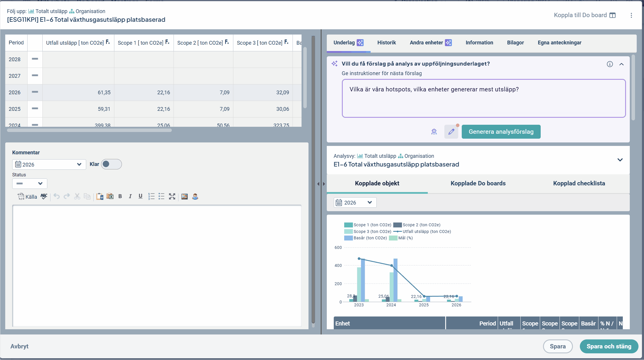
Task: Click the info icon in analysis panel
Action: pos(610,64)
